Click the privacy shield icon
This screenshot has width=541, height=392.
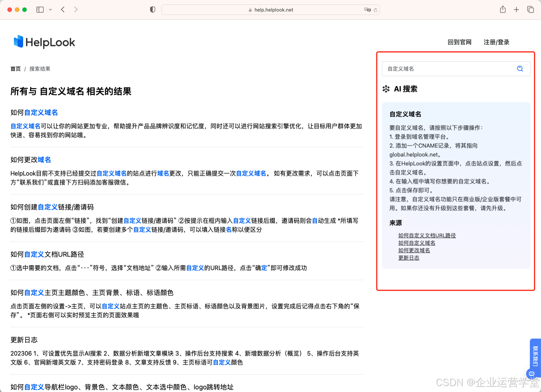point(152,10)
